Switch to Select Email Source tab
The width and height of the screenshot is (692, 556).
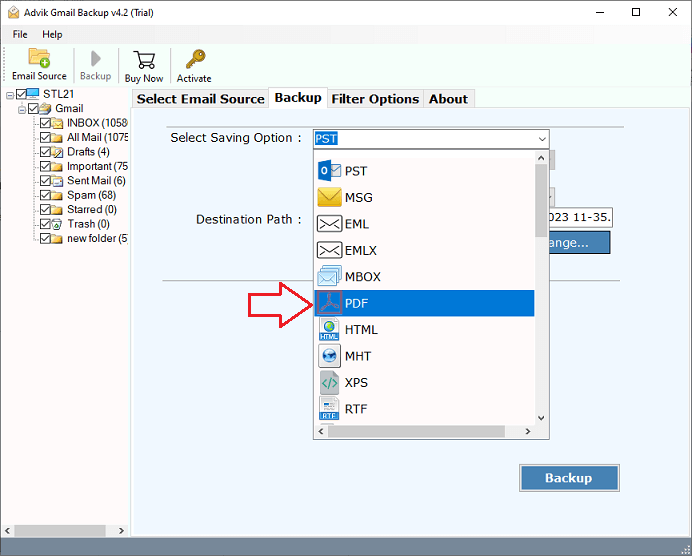[200, 99]
